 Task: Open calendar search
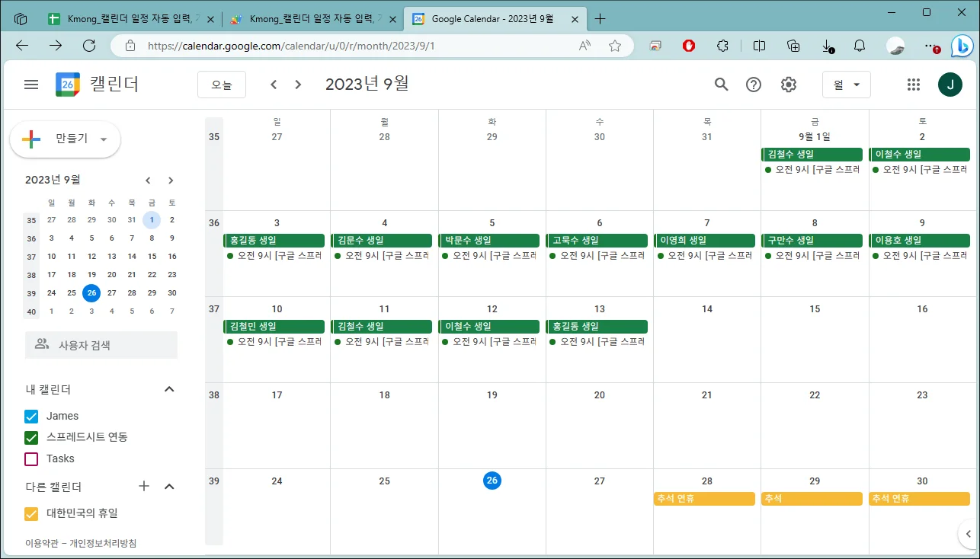(x=721, y=85)
